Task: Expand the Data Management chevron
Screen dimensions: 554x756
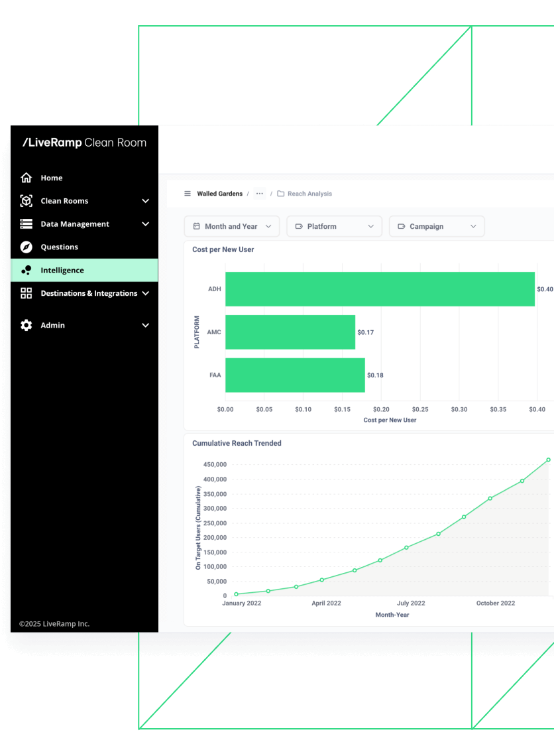Action: tap(146, 224)
